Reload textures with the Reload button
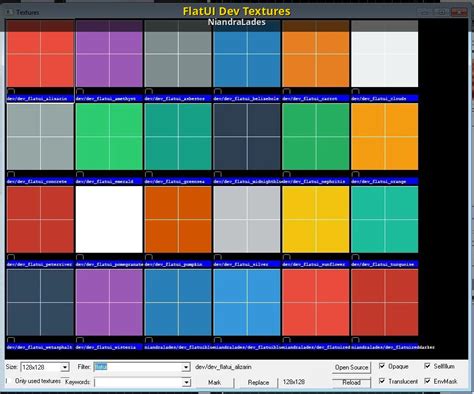 pyautogui.click(x=351, y=382)
